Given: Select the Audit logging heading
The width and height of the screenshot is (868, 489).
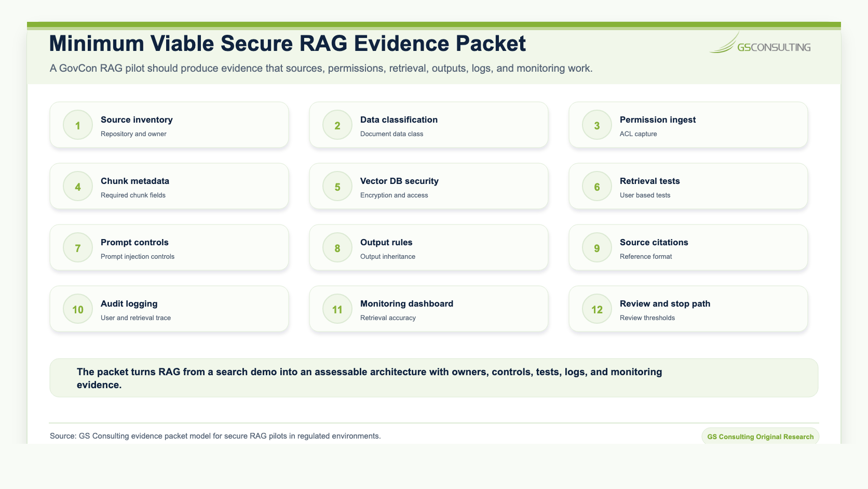Looking at the screenshot, I should tap(129, 303).
